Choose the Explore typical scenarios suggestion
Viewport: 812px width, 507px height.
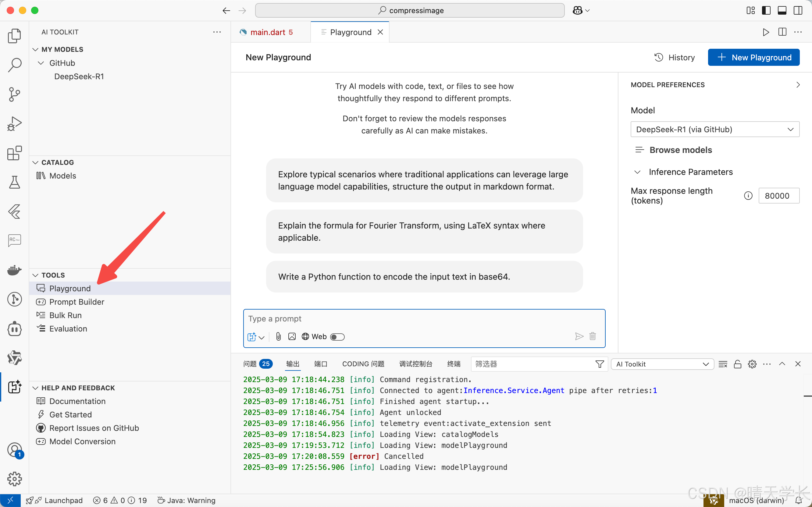424,180
